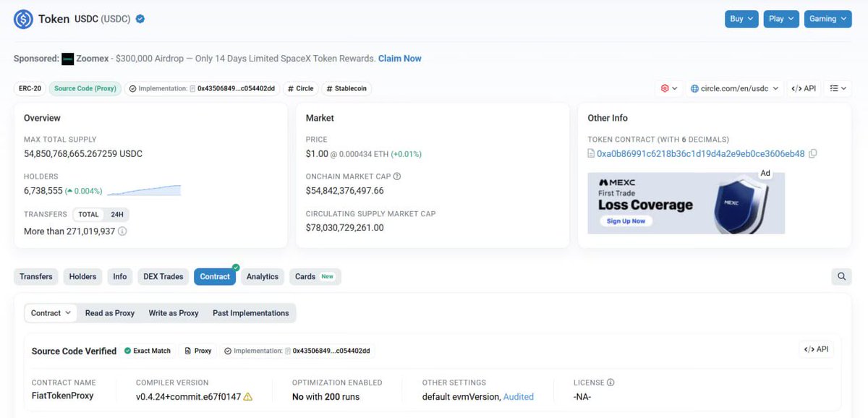Click the Exact Match badge
The image size is (868, 418).
[x=148, y=351]
